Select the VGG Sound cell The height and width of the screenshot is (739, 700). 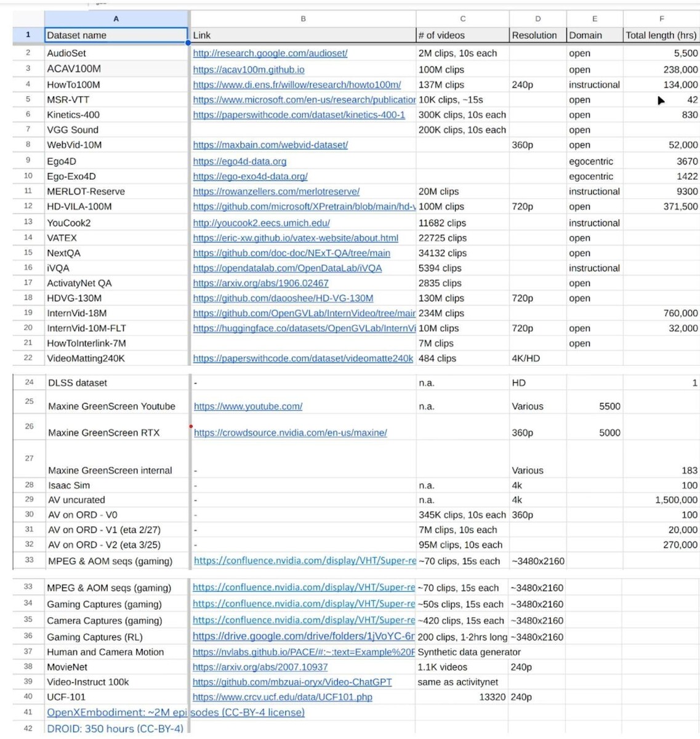[x=116, y=129]
